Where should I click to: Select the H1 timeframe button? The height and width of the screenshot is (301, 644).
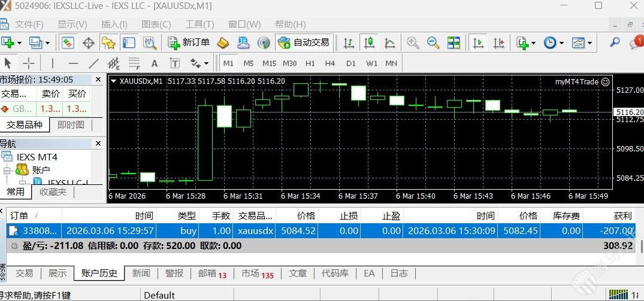[310, 63]
